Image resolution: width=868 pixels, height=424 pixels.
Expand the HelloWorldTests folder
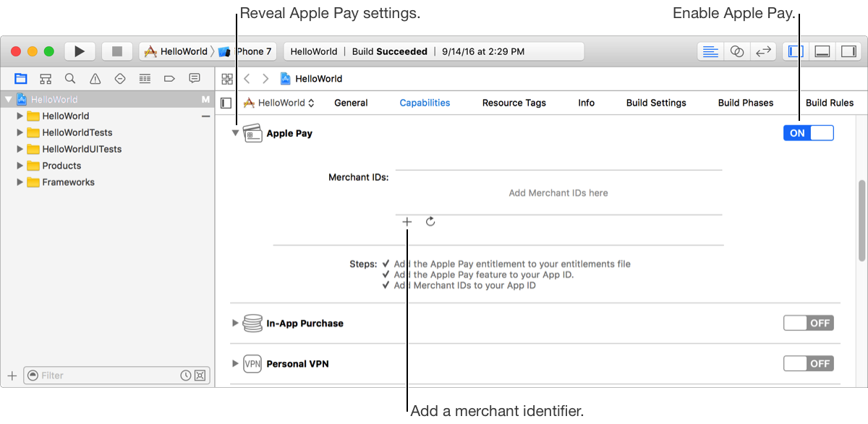point(20,132)
